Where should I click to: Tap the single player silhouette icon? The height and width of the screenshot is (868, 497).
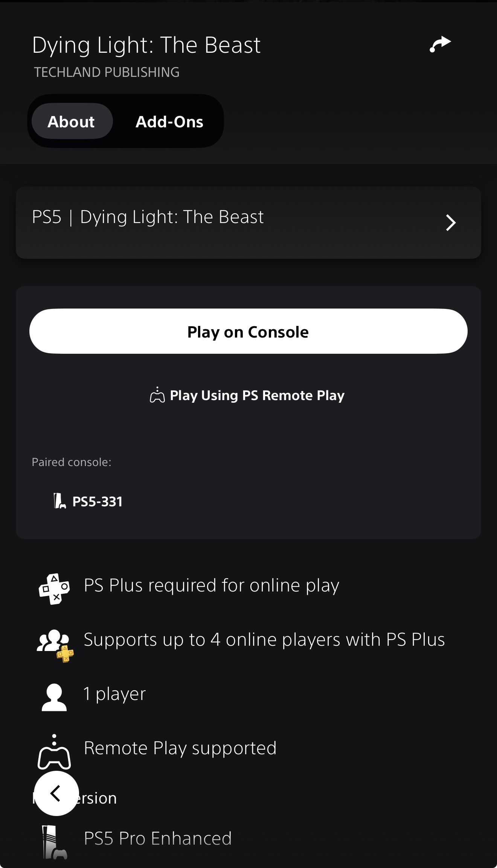pyautogui.click(x=54, y=697)
